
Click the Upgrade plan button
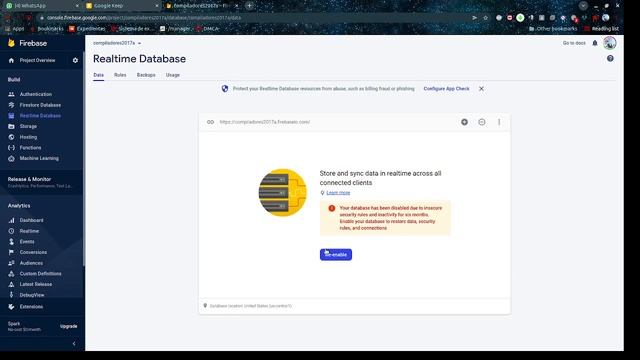coord(69,327)
